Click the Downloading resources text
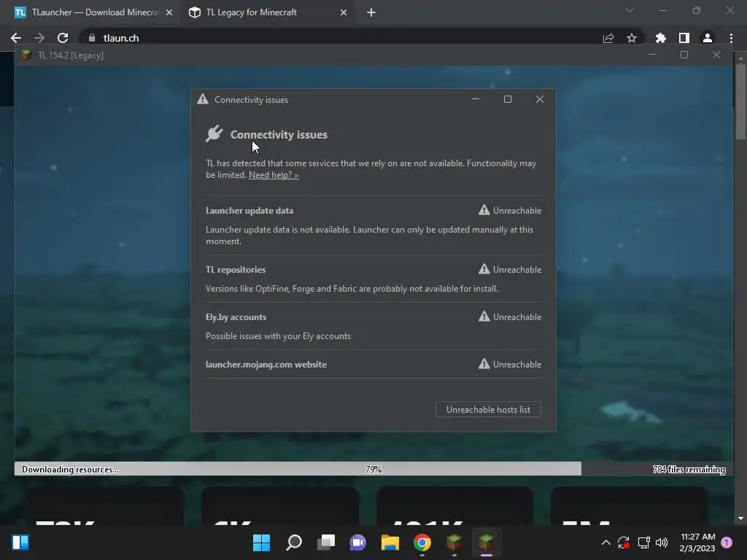The width and height of the screenshot is (747, 560). pyautogui.click(x=70, y=469)
